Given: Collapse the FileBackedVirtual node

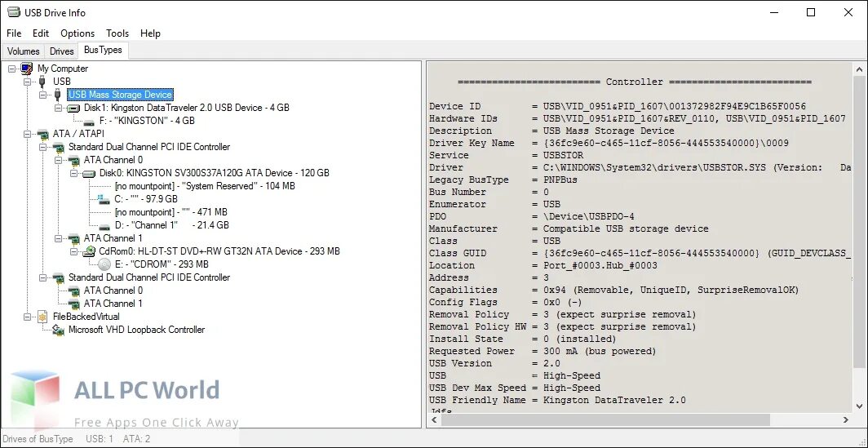Looking at the screenshot, I should click(27, 317).
